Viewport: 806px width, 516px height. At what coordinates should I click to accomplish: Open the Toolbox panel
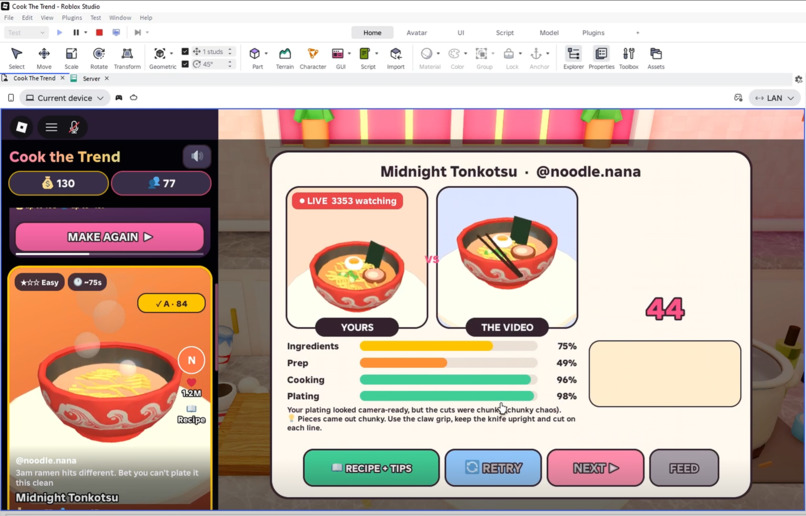point(629,58)
